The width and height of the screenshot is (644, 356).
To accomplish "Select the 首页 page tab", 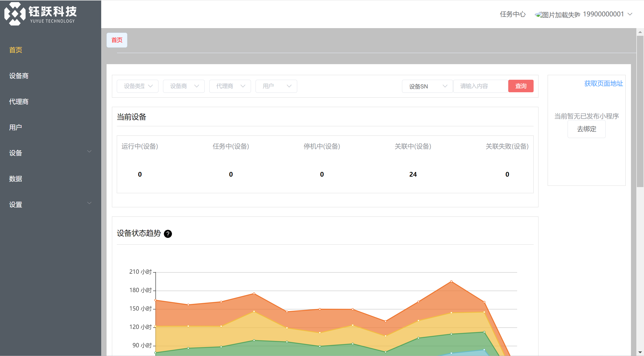I will [117, 40].
